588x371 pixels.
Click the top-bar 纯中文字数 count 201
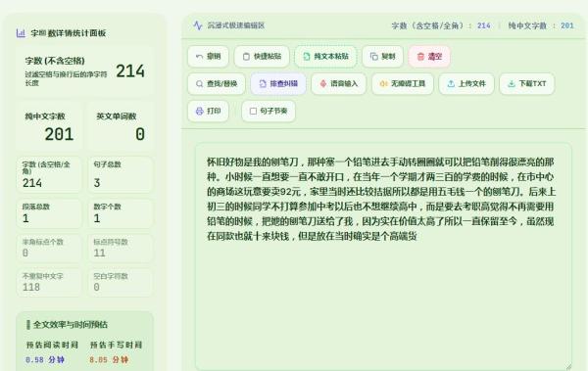[x=567, y=25]
